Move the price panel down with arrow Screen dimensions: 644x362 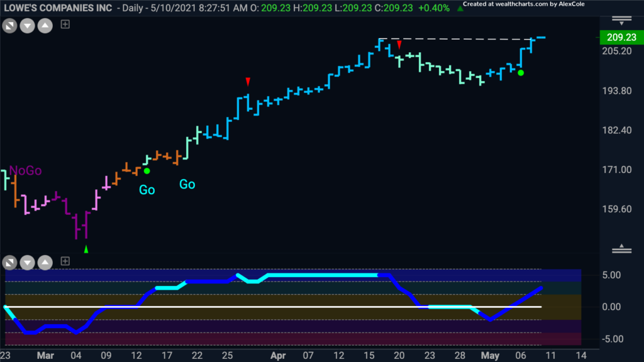click(x=28, y=26)
